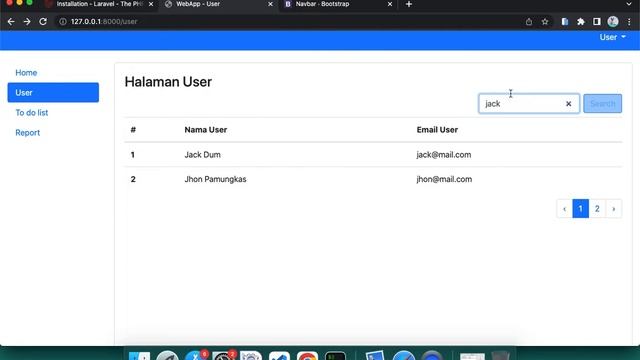
Task: Open a new browser tab
Action: tap(409, 4)
